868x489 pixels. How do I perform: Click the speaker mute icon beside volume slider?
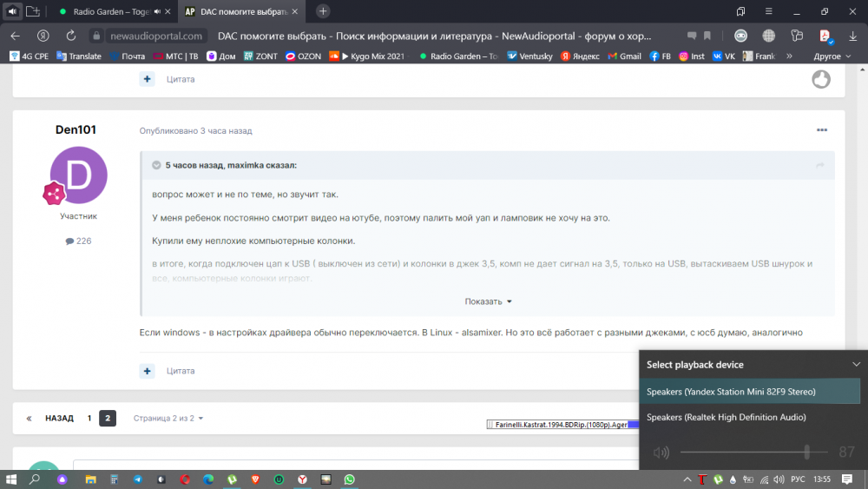(x=661, y=453)
